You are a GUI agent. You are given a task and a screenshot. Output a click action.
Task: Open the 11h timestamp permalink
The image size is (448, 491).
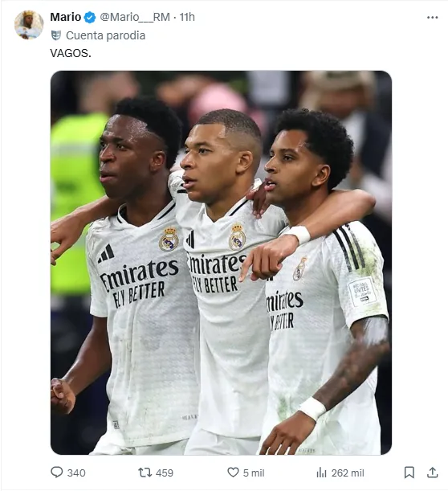pos(187,17)
